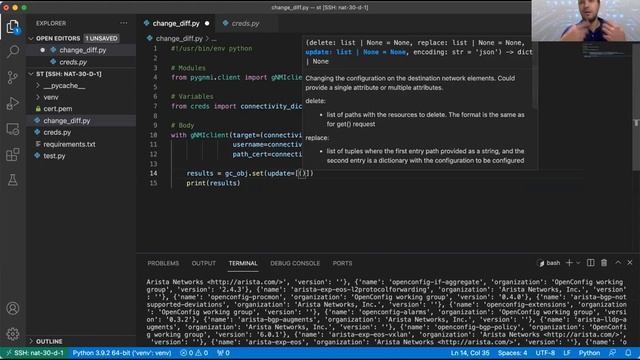This screenshot has width=640, height=360.
Task: Open Run and Debug view
Action: click(x=13, y=103)
